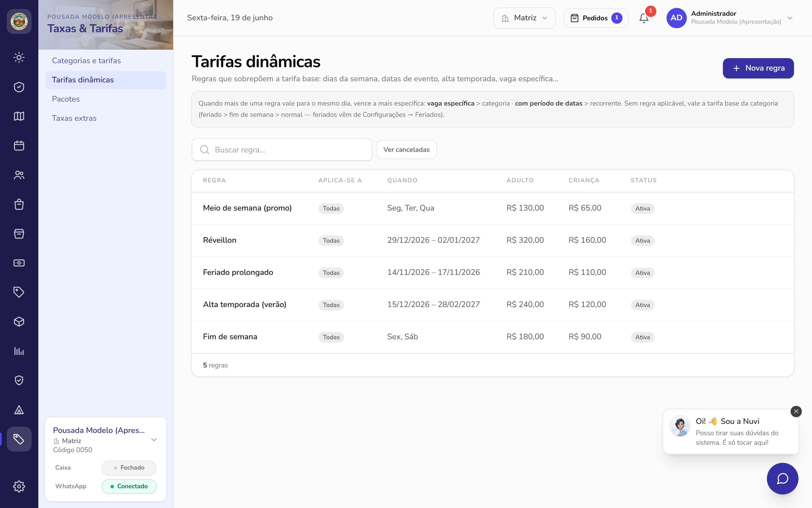Close the Nuvi assistant popup
Screen dimensions: 812x508
tap(796, 411)
